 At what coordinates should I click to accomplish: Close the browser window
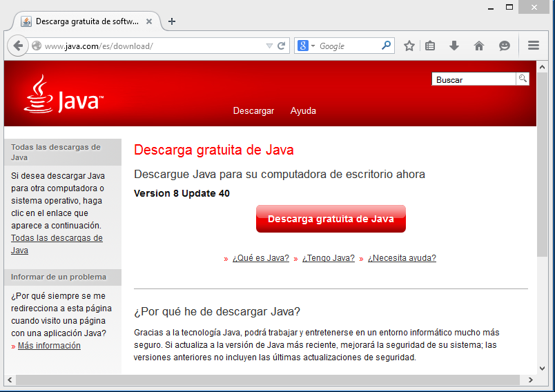point(534,7)
